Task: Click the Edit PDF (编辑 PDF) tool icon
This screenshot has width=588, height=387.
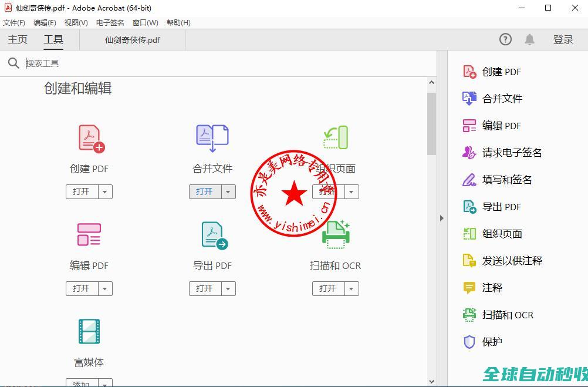Action: click(x=89, y=234)
